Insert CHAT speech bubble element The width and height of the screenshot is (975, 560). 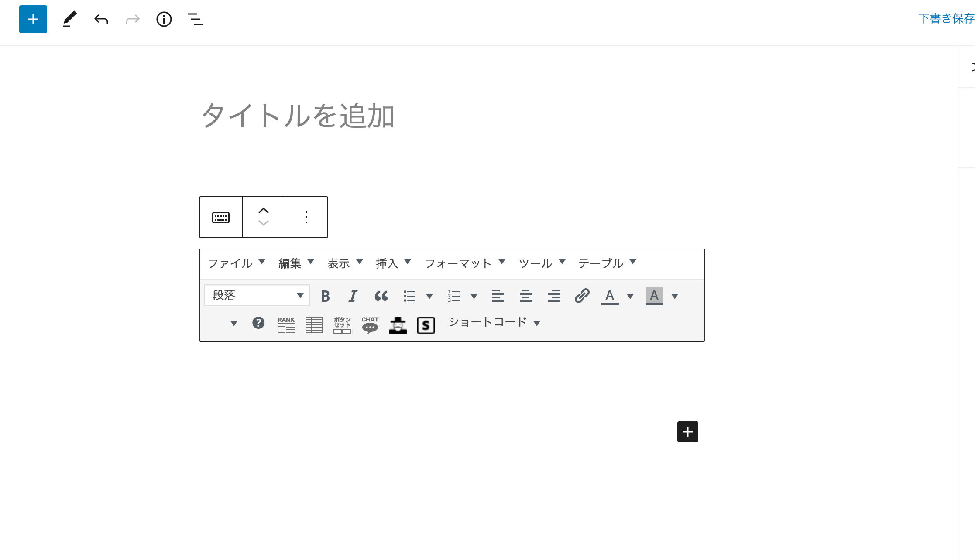tap(370, 324)
